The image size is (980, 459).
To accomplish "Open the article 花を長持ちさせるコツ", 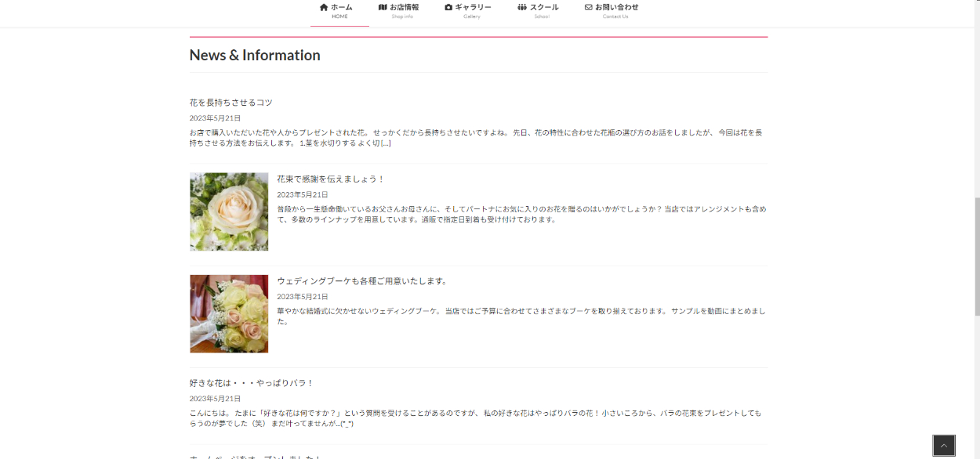I will (231, 103).
